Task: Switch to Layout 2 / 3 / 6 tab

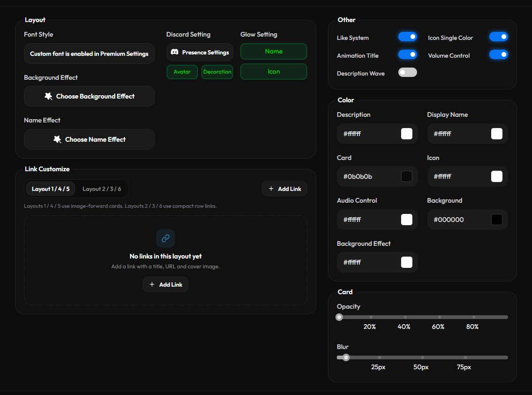Action: 102,189
